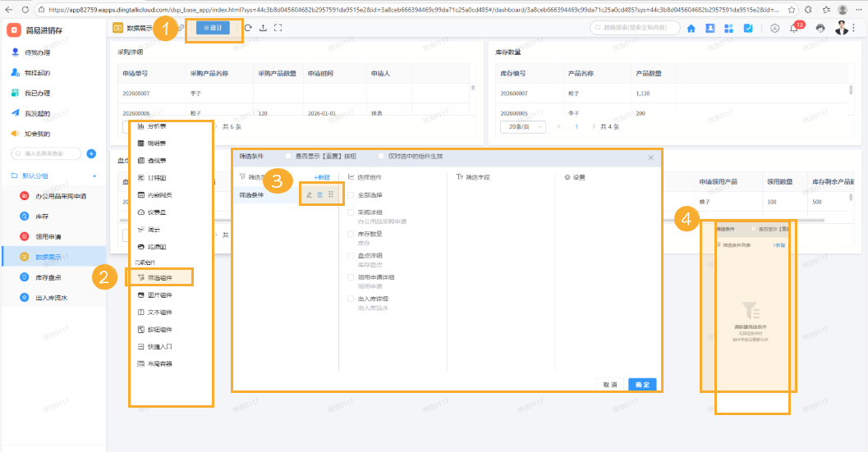Screen dimensions: 868x452
Task: Check the 采购详细 component checkbox
Action: 351,212
